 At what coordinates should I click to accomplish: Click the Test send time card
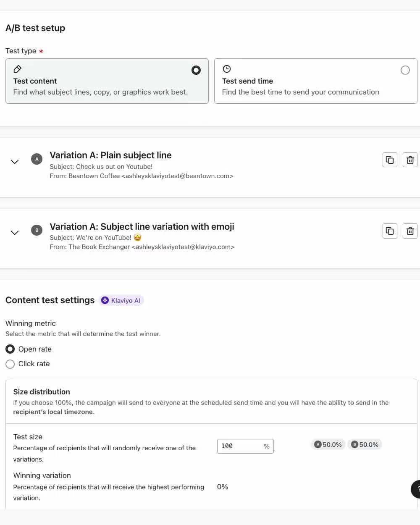(315, 81)
